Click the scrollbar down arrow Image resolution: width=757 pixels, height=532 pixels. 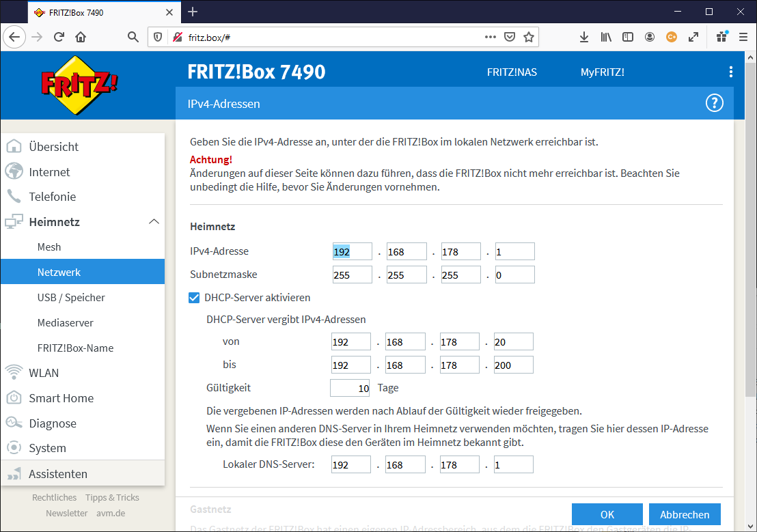click(x=750, y=526)
